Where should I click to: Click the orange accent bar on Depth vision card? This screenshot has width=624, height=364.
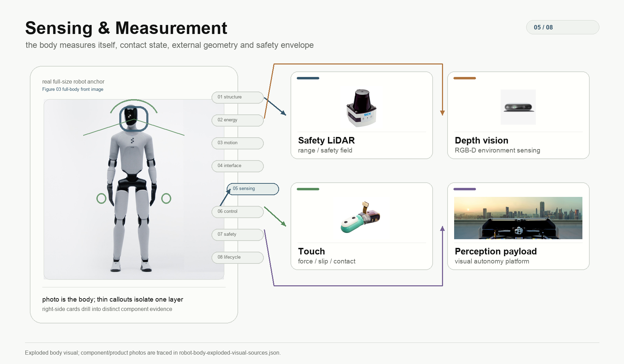465,78
